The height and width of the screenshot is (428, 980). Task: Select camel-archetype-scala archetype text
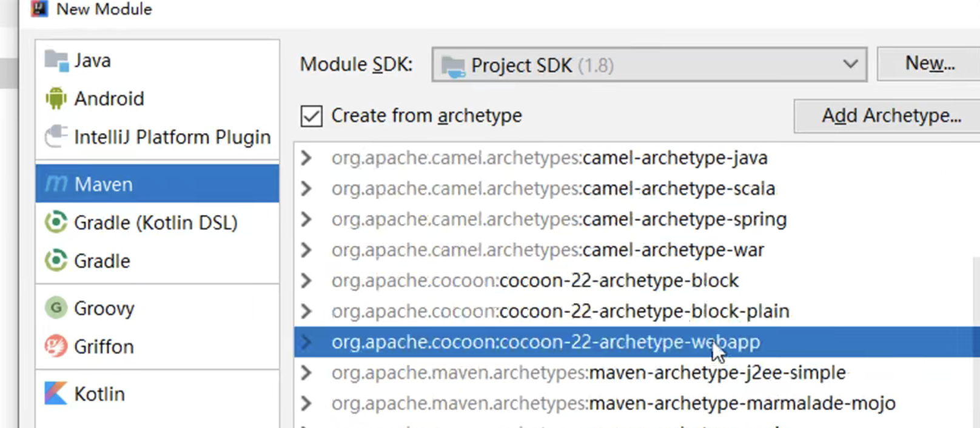click(x=553, y=189)
